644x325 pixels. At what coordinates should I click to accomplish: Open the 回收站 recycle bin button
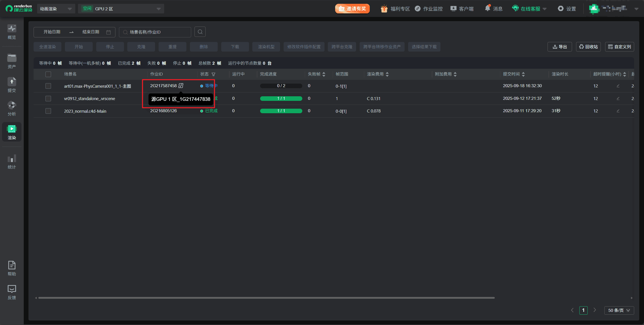point(588,47)
